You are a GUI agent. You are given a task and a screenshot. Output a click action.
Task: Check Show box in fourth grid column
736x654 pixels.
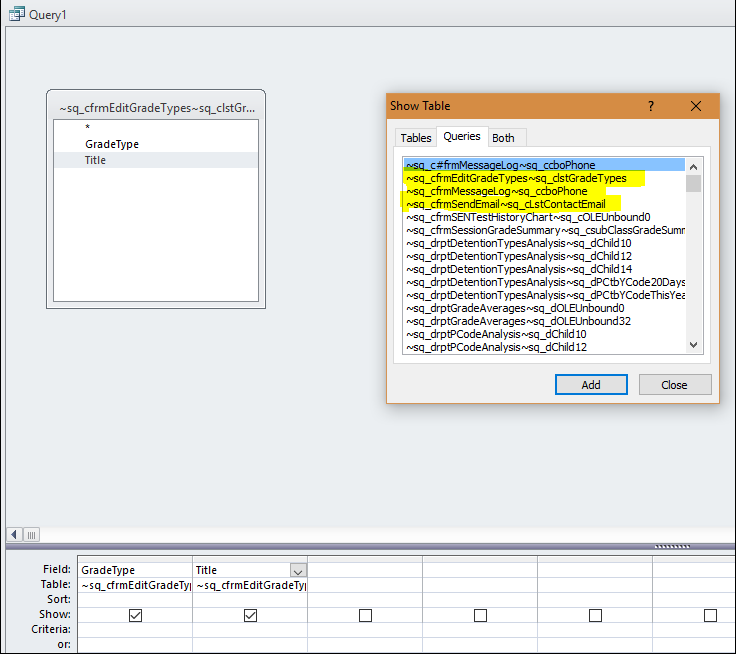(x=480, y=615)
